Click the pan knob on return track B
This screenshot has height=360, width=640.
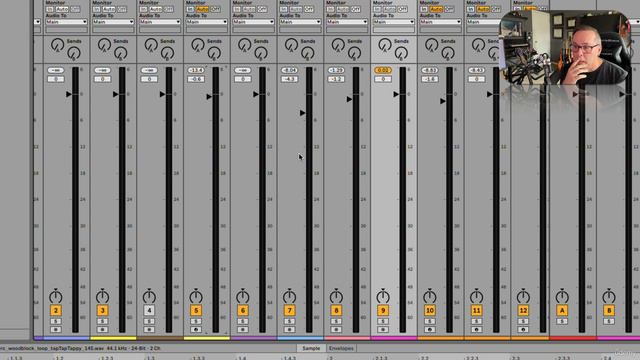point(609,296)
